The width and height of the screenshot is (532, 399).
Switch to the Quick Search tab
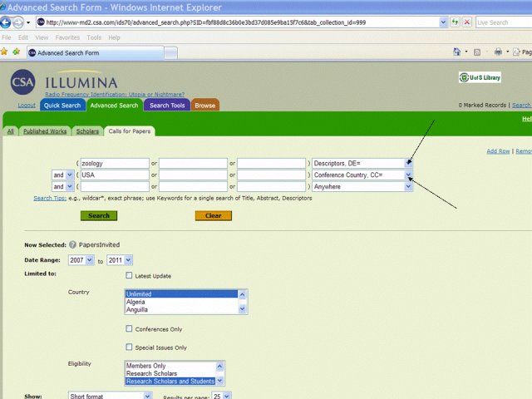click(62, 106)
